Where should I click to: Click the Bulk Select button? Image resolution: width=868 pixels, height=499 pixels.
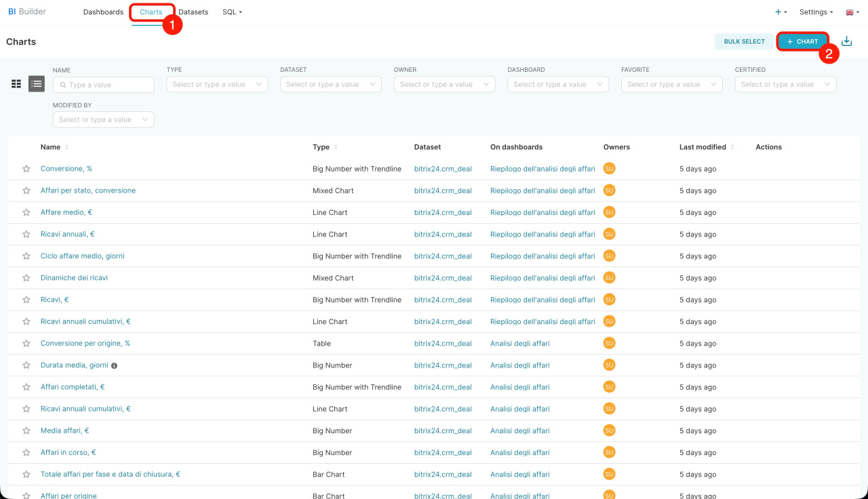point(744,41)
